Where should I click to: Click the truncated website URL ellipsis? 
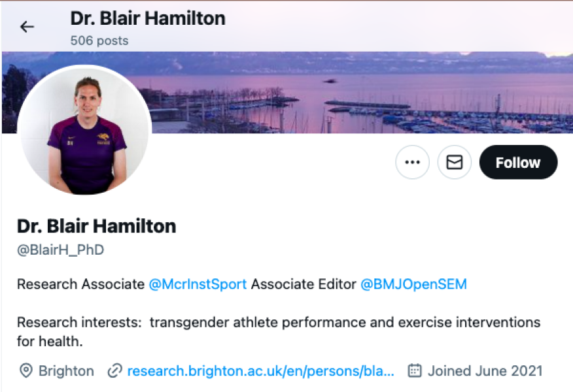[389, 371]
